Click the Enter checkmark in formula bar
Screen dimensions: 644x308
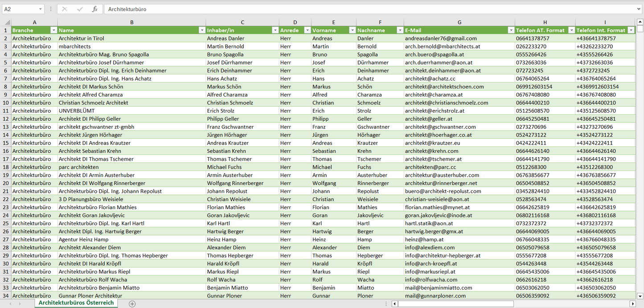click(x=80, y=9)
